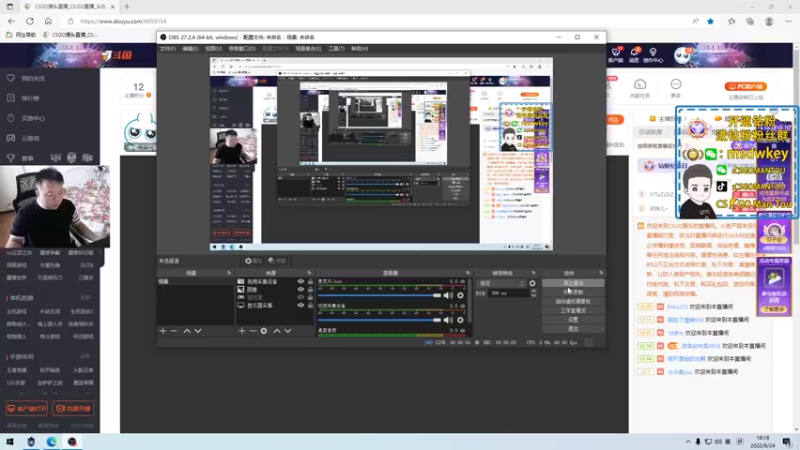This screenshot has width=800, height=450.
Task: Open Windows Start menu
Action: 10,442
